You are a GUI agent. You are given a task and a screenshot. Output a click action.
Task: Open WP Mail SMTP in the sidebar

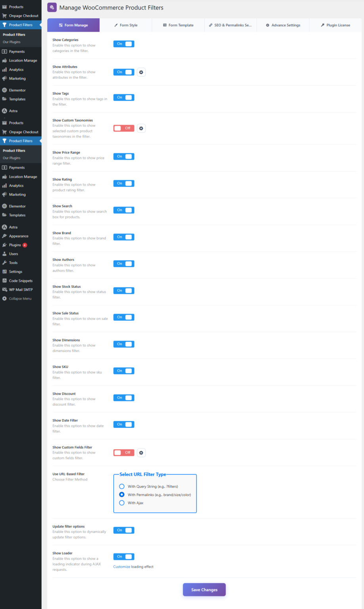coord(21,289)
